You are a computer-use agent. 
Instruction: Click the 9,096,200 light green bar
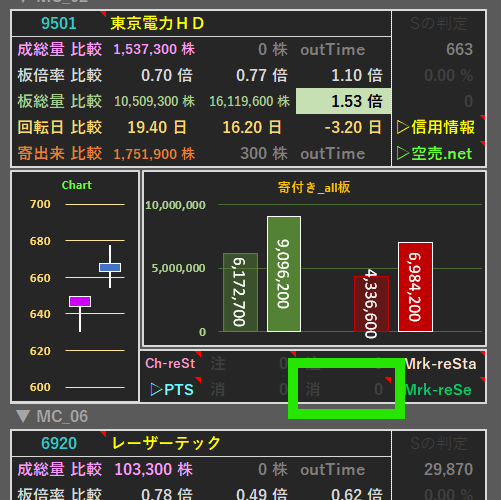284,274
